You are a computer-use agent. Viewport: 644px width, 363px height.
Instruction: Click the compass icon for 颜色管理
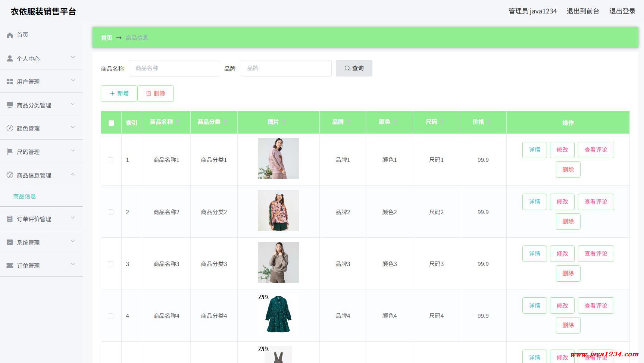[10, 128]
